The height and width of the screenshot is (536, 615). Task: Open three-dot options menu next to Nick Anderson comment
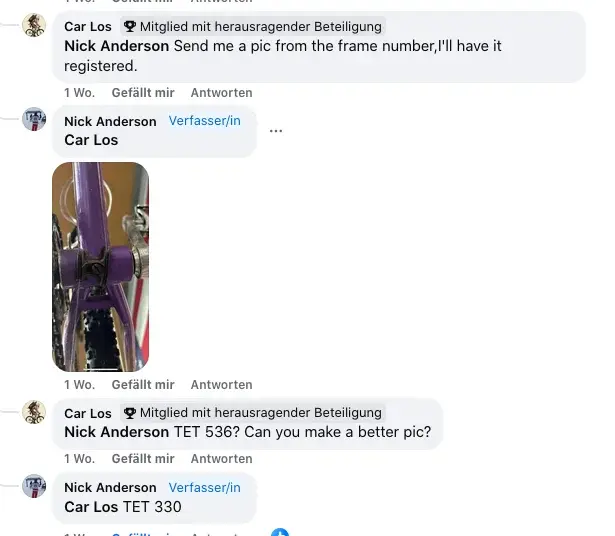(276, 131)
